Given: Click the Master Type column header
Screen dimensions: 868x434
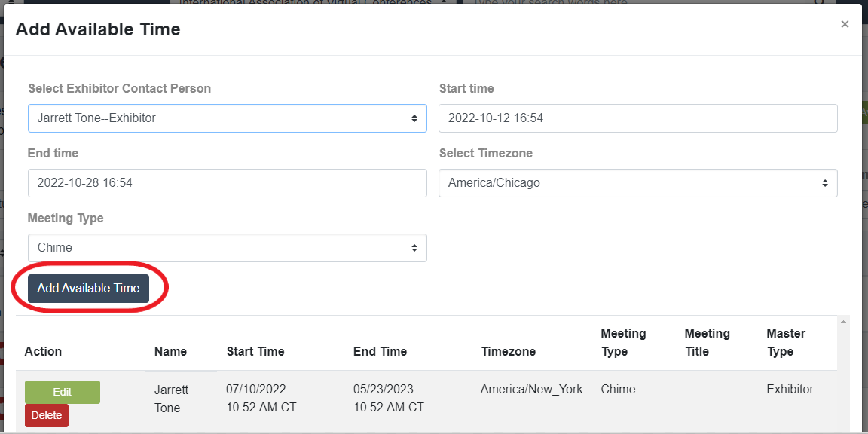Looking at the screenshot, I should click(x=786, y=342).
